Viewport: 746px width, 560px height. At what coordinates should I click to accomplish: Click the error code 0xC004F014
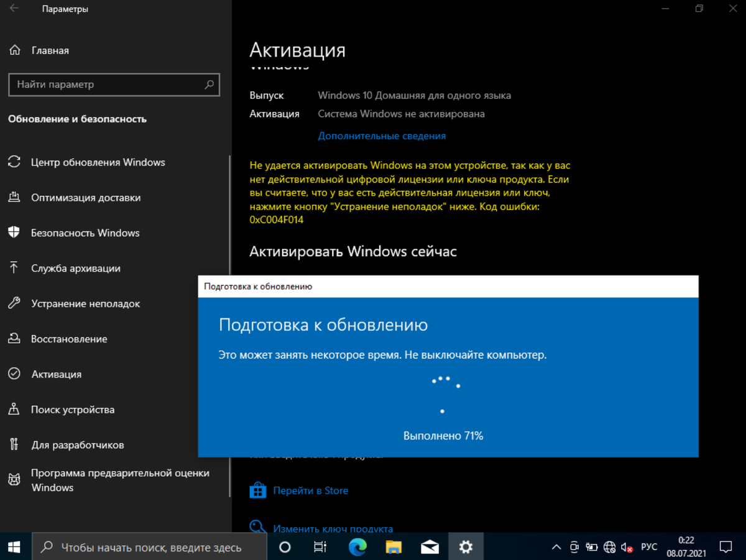pos(276,220)
